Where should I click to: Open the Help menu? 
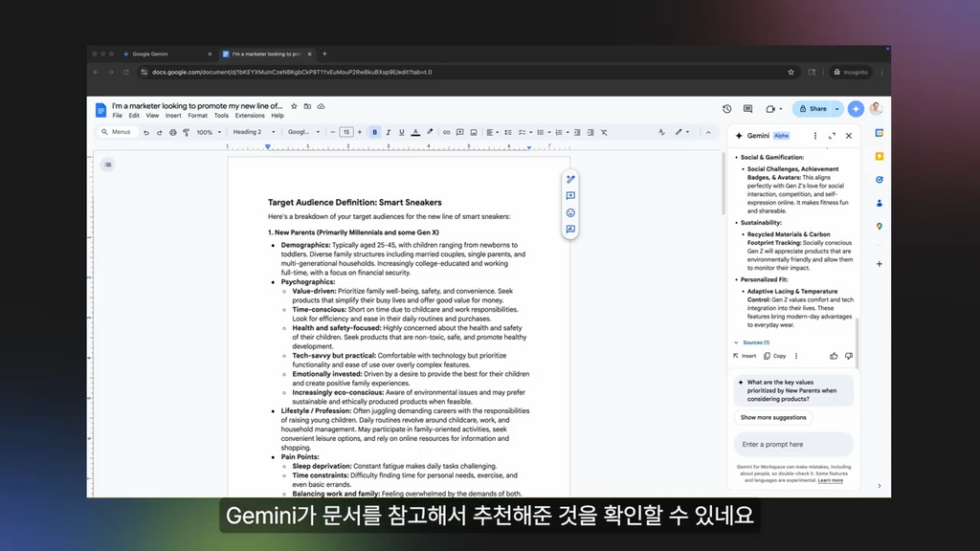point(278,116)
